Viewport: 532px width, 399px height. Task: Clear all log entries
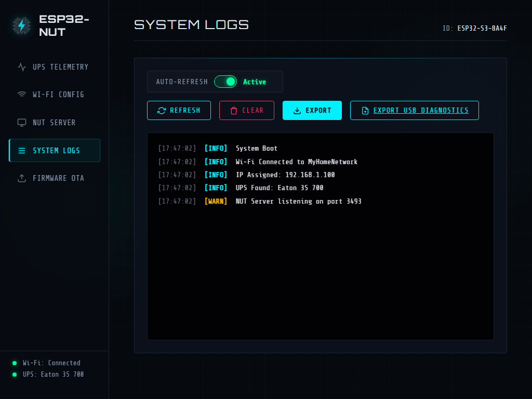click(247, 110)
